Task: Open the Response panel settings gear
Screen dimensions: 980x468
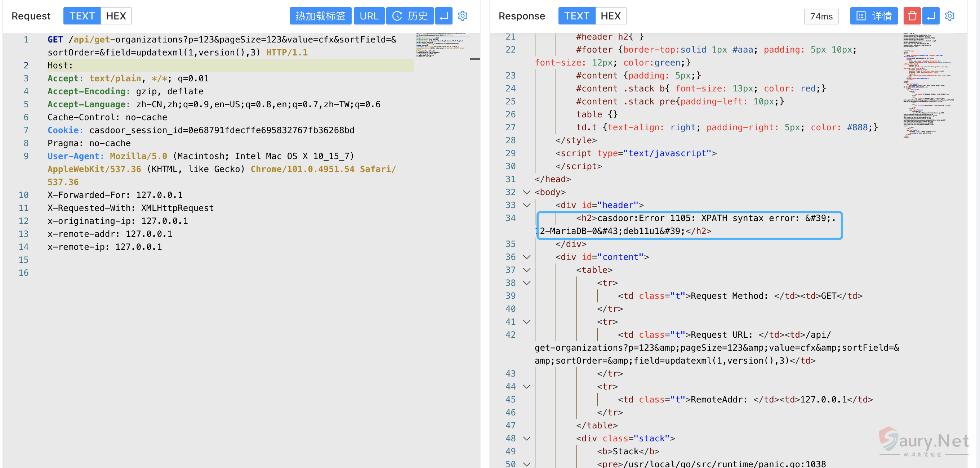Action: 949,16
